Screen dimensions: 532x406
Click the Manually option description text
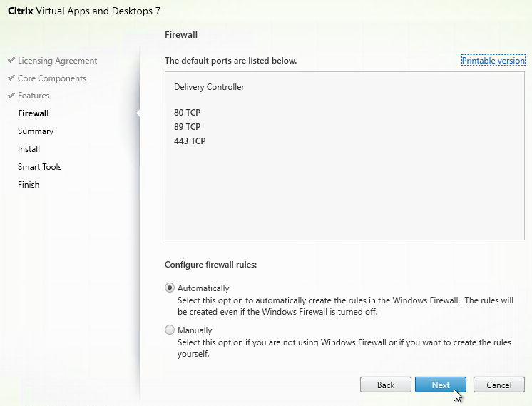pos(344,348)
